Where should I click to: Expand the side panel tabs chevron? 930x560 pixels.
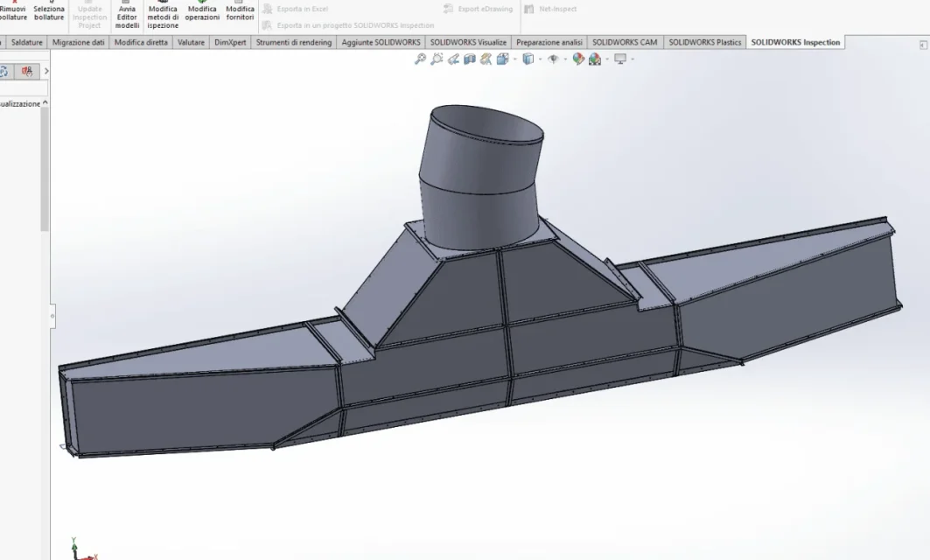click(x=46, y=71)
